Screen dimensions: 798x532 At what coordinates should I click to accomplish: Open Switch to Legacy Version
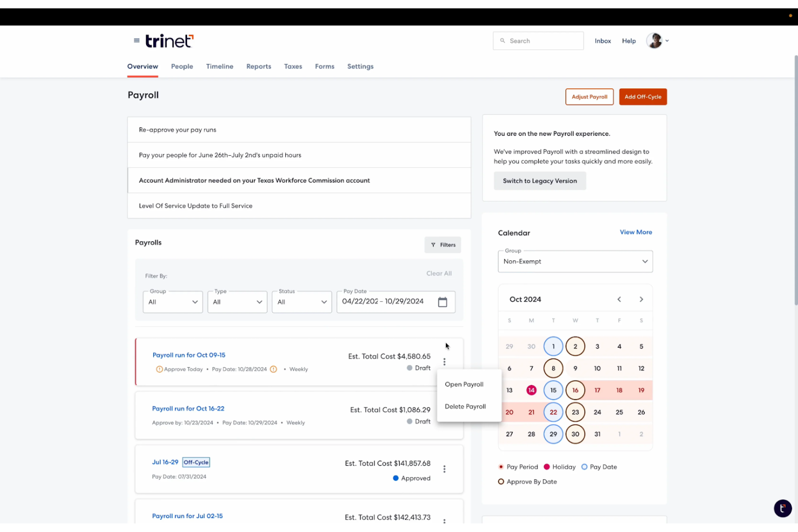[x=540, y=181]
